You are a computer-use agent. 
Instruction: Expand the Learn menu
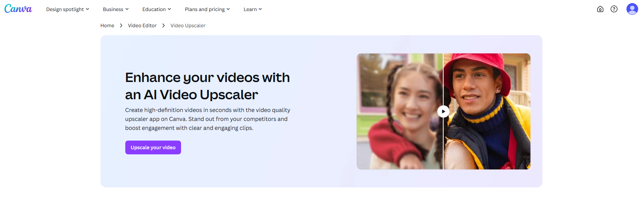[x=253, y=9]
